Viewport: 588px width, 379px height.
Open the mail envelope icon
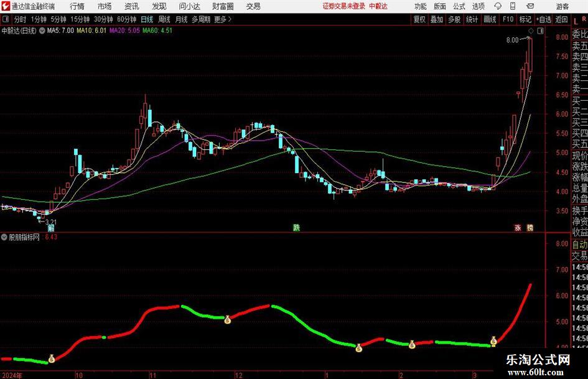pyautogui.click(x=530, y=6)
